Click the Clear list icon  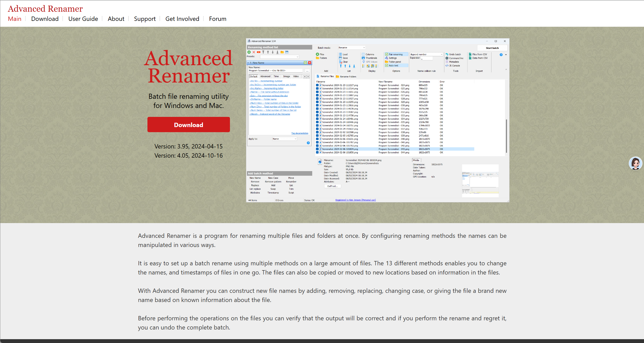[x=340, y=62]
